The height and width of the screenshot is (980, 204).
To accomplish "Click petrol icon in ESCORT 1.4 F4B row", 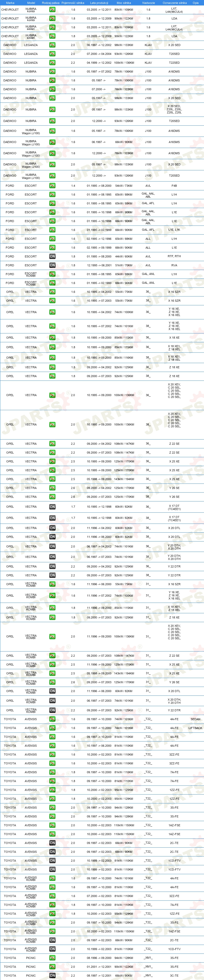I will pos(52,186).
